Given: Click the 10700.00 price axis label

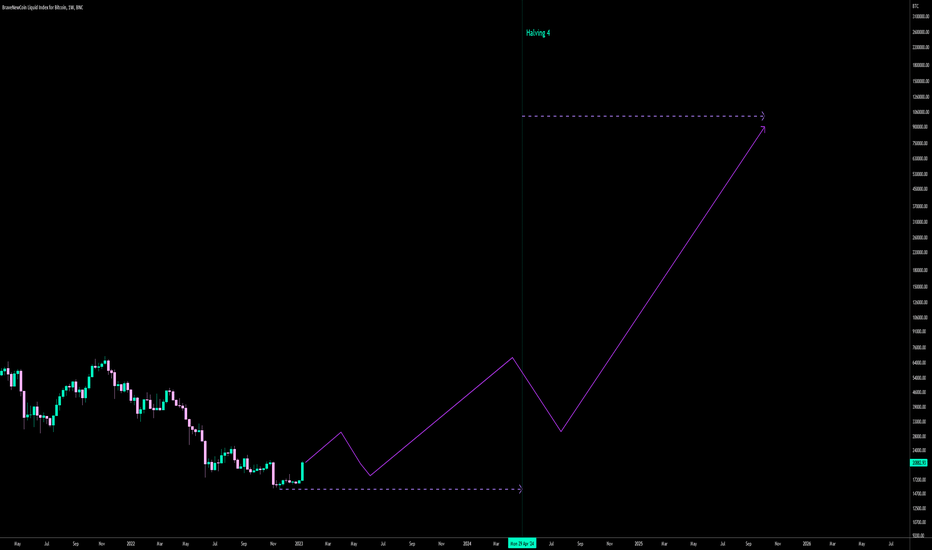Looking at the screenshot, I should pos(920,522).
